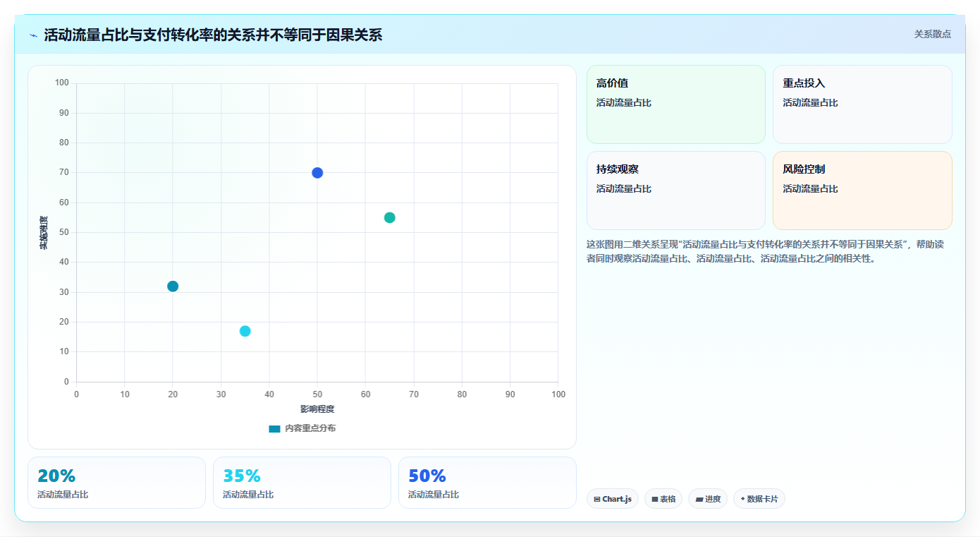Click the lightning icon beside the title
Screen dimensions: 980x537
point(33,35)
